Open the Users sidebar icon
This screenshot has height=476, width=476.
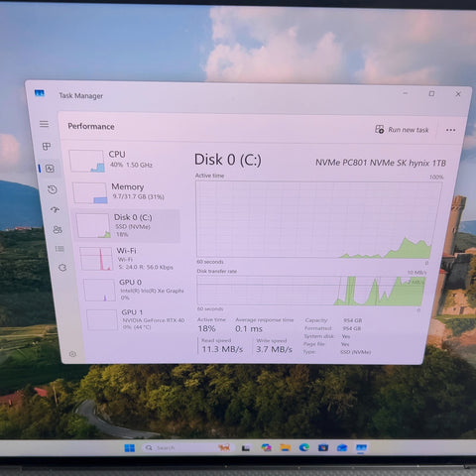click(58, 229)
